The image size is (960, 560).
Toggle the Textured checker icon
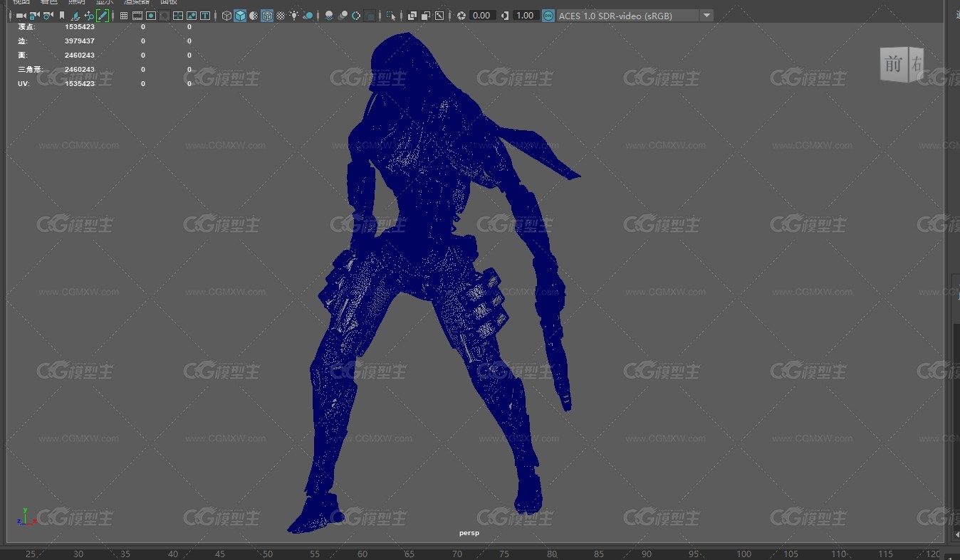click(x=281, y=15)
